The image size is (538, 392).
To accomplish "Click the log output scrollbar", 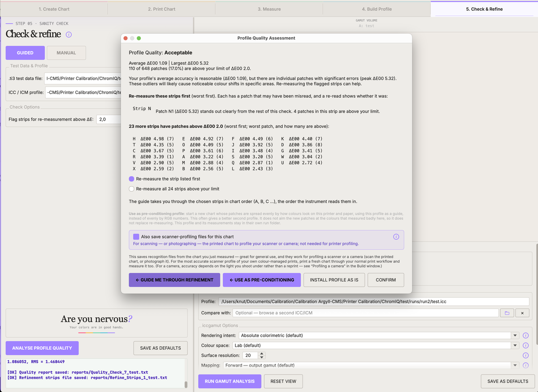I will click(x=186, y=384).
